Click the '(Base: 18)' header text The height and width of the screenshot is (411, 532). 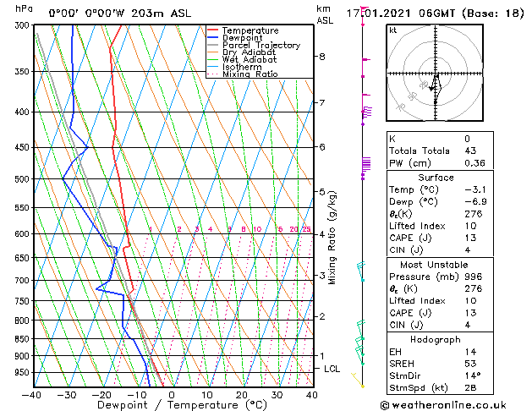point(492,14)
